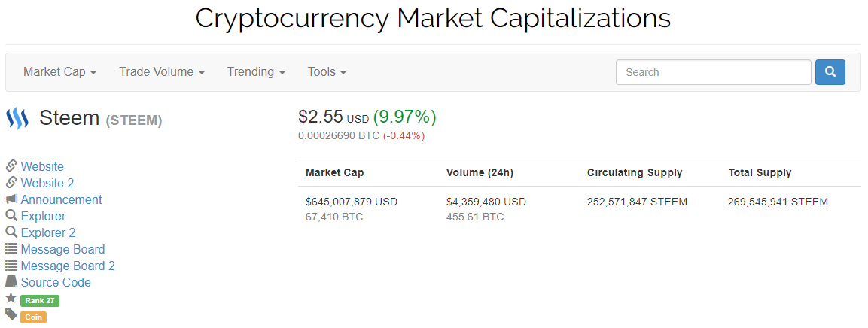Click the drive icon beside Source Code
The width and height of the screenshot is (868, 328).
tap(11, 282)
